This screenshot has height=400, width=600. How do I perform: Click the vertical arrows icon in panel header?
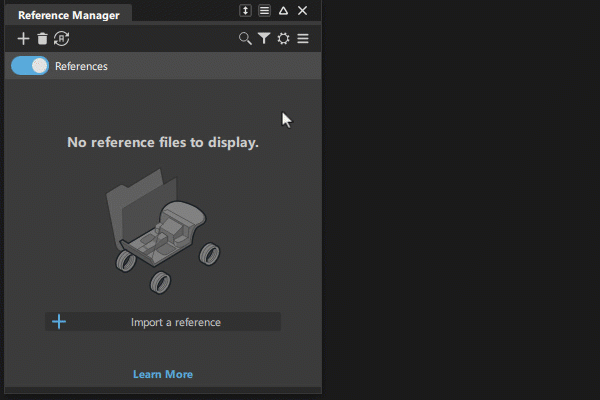point(245,10)
